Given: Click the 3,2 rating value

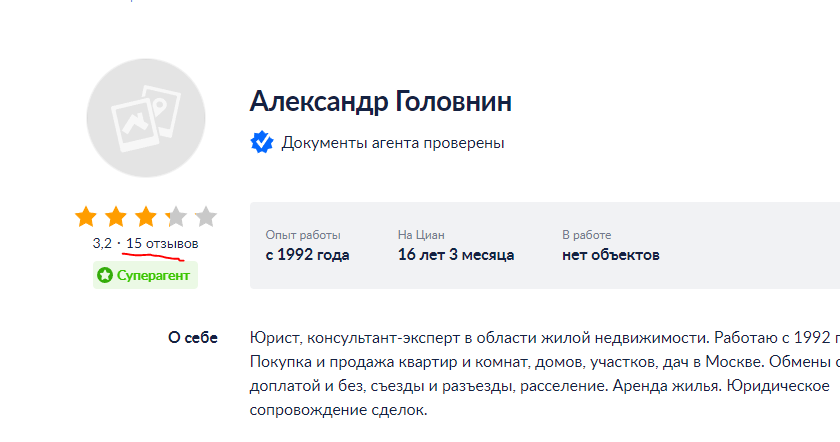Looking at the screenshot, I should [x=102, y=243].
